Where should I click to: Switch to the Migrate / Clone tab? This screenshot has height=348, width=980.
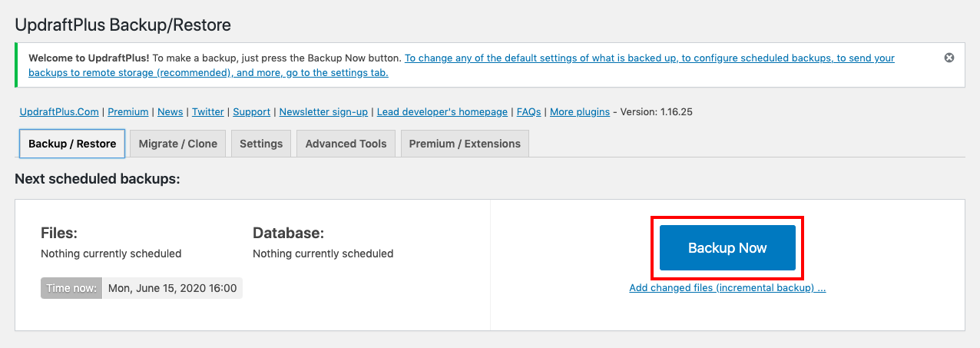pyautogui.click(x=178, y=144)
